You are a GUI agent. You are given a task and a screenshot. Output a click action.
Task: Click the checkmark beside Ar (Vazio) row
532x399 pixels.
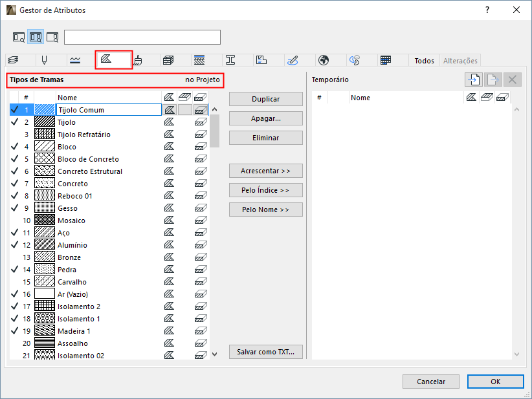tap(15, 294)
